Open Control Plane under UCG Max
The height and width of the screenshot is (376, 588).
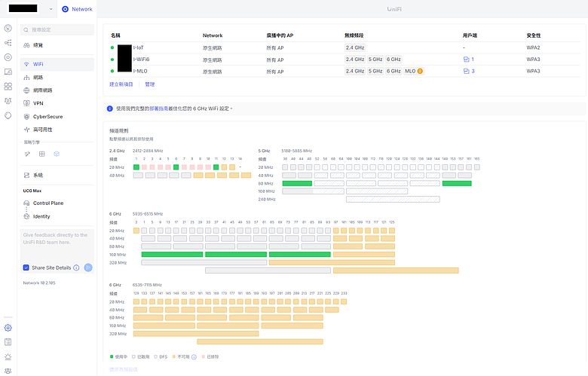tap(57, 203)
